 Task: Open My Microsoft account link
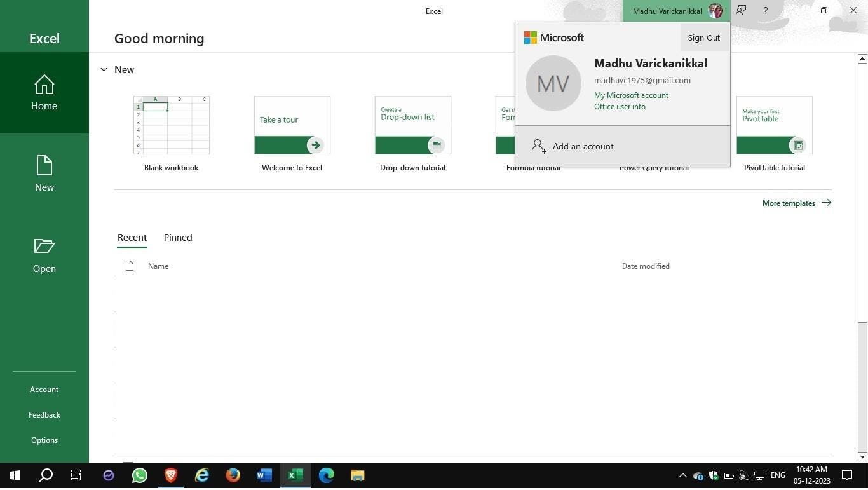631,95
